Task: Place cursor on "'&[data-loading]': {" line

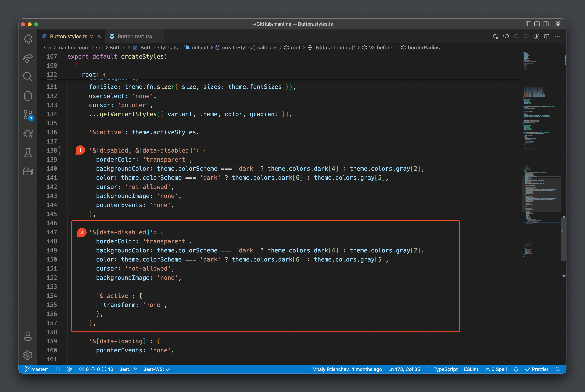Action: click(x=125, y=341)
